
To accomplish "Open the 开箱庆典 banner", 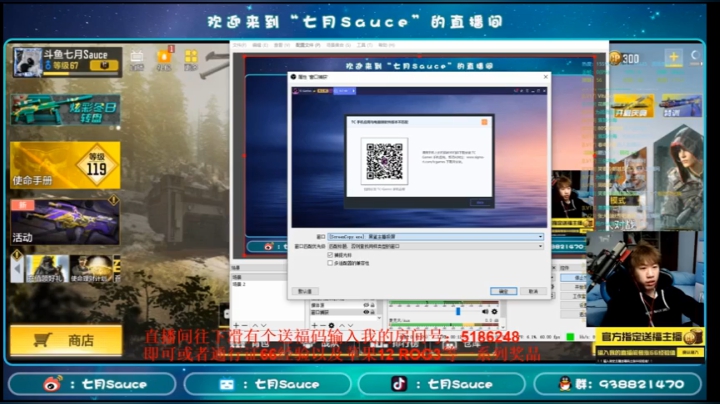I will coord(633,106).
